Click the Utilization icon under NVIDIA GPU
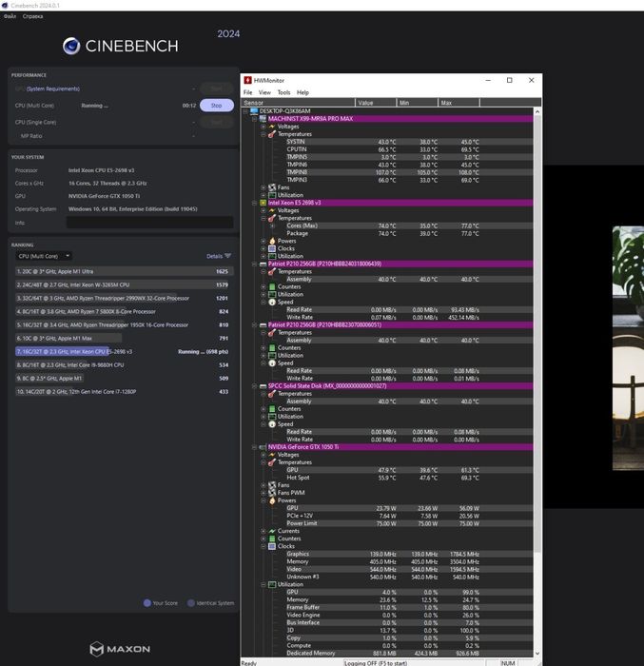644x666 pixels. click(x=272, y=584)
